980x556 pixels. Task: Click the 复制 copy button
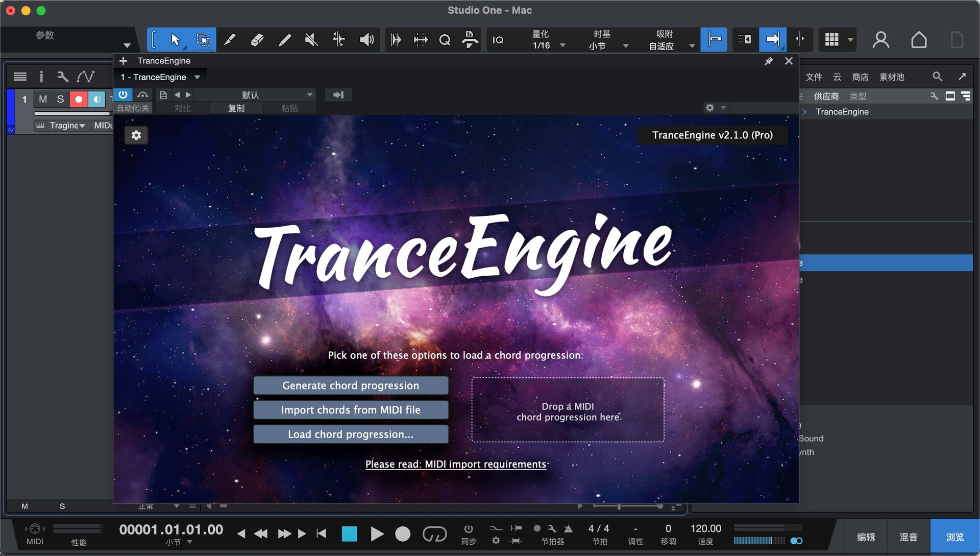pyautogui.click(x=236, y=108)
